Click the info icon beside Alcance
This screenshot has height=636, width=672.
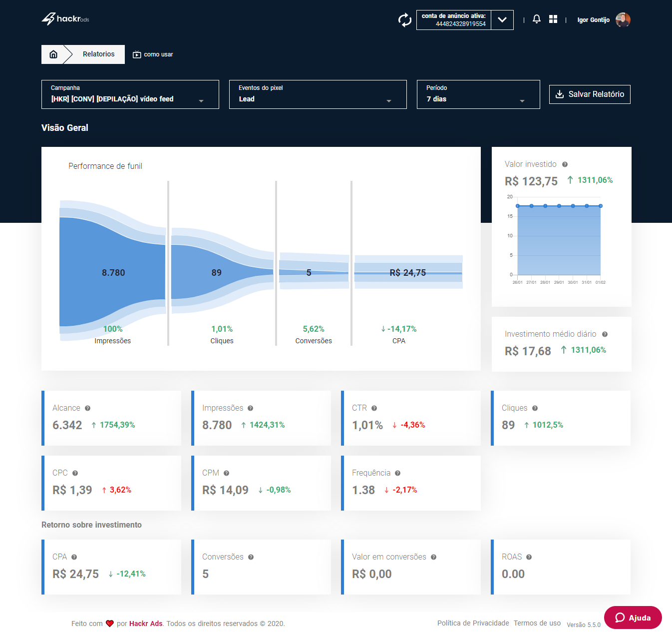(x=87, y=408)
